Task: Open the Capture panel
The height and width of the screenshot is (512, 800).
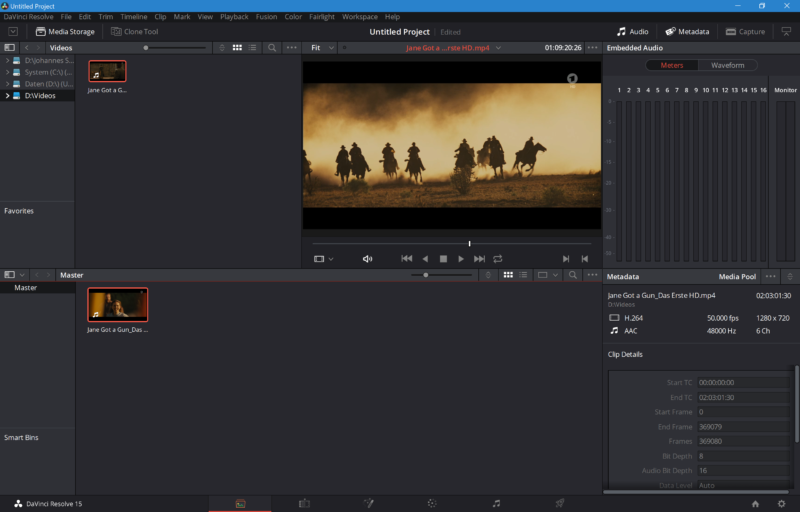Action: tap(745, 32)
